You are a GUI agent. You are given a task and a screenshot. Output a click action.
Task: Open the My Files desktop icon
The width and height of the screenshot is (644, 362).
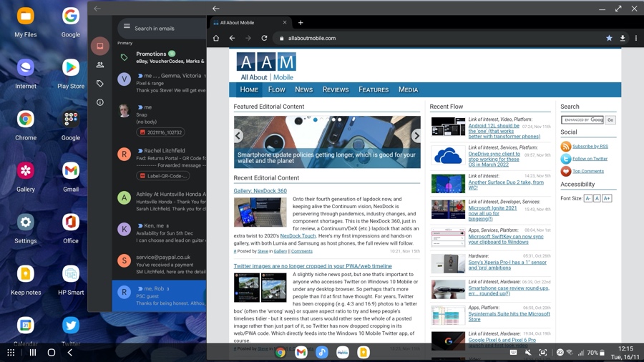tap(26, 16)
